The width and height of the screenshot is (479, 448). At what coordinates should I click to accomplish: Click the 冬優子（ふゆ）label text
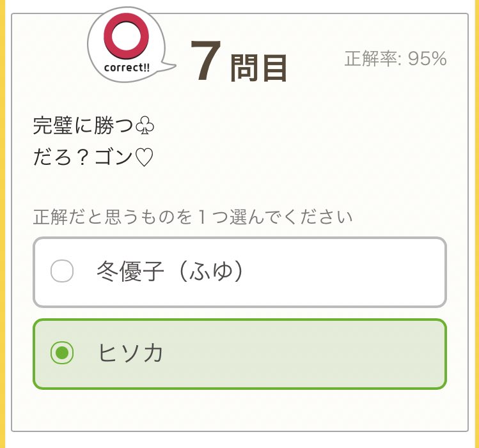pyautogui.click(x=170, y=271)
